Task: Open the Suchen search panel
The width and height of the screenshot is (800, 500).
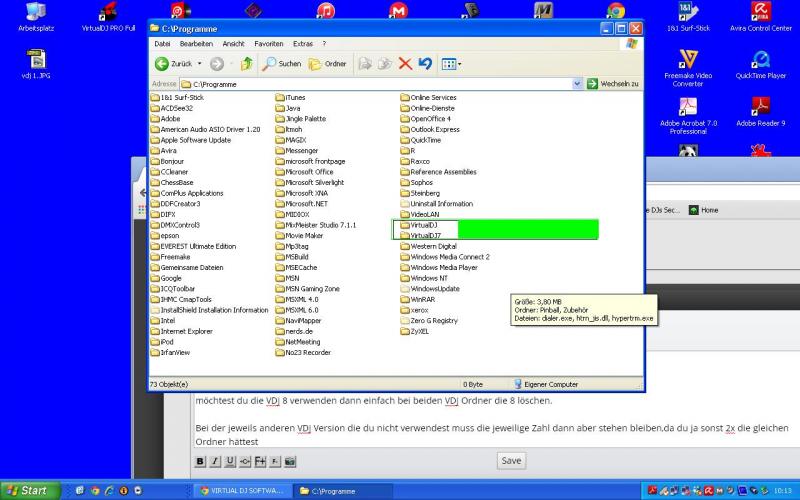Action: click(x=281, y=63)
